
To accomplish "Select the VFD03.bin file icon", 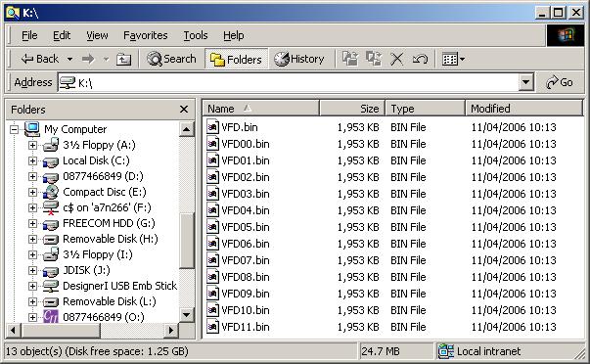I will tap(212, 194).
